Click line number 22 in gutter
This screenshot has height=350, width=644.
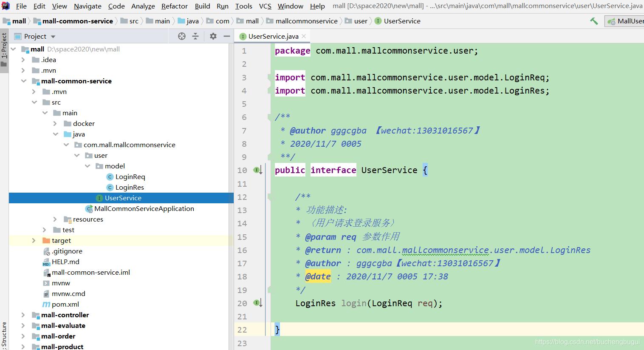point(242,330)
